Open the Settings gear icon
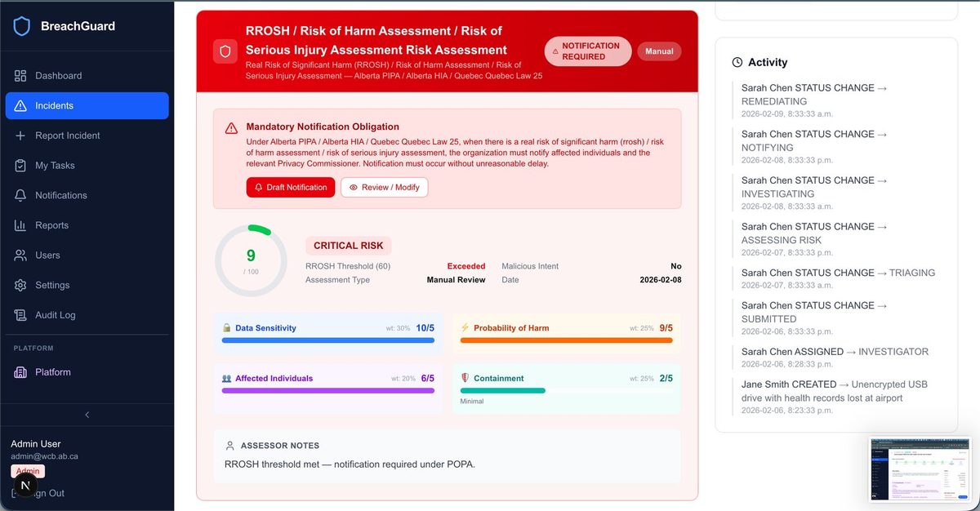 (20, 285)
